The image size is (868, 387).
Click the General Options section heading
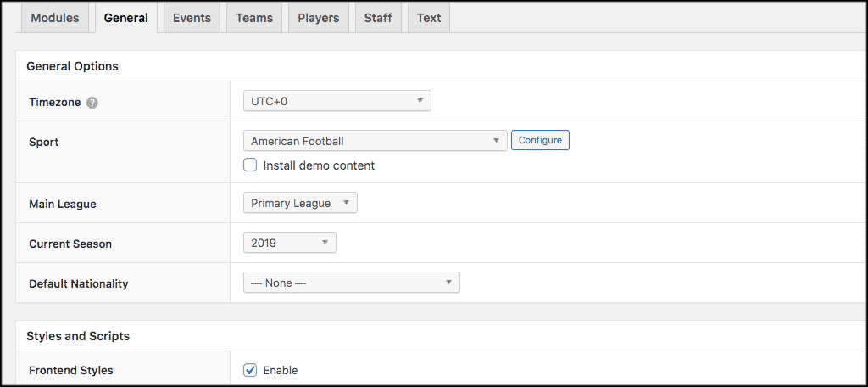(x=72, y=66)
